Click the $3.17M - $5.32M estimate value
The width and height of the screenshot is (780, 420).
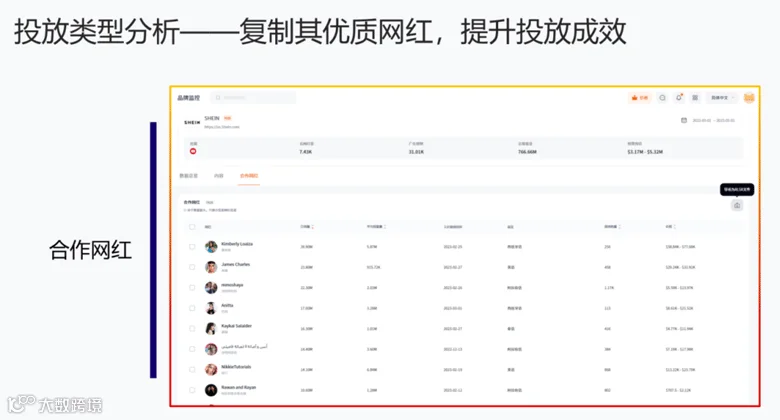click(645, 152)
